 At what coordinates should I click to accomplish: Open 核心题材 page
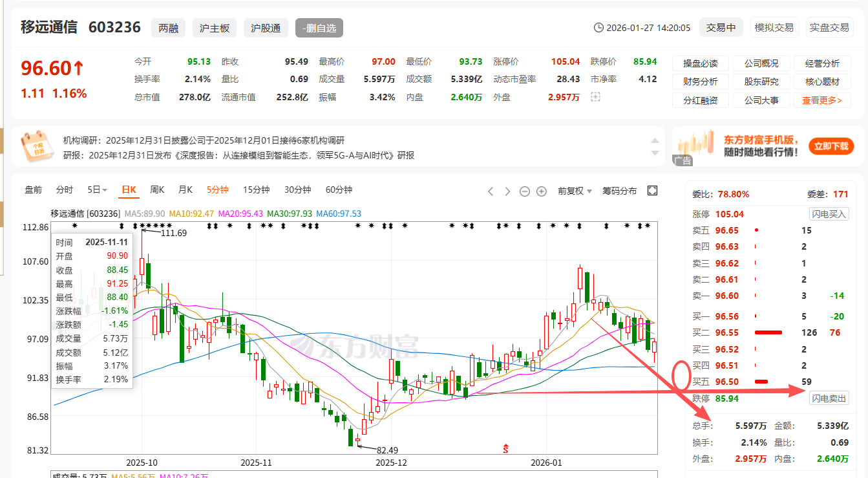pyautogui.click(x=822, y=81)
